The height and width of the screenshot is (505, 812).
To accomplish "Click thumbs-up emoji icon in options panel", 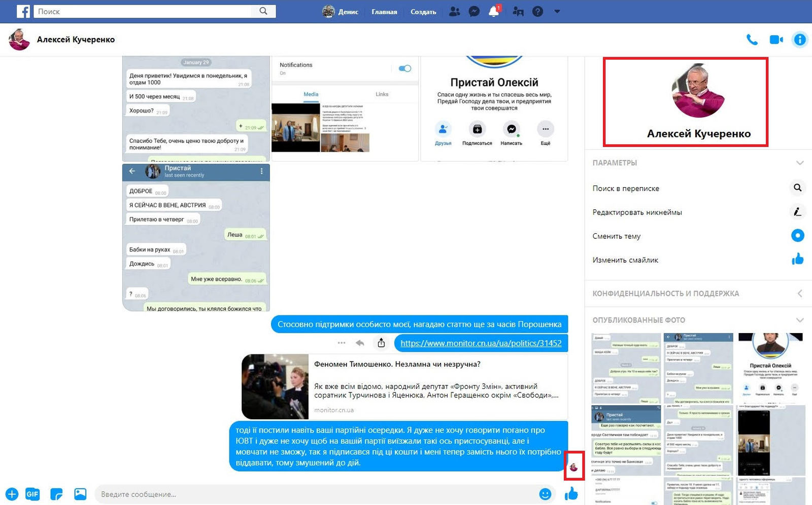I will point(798,259).
